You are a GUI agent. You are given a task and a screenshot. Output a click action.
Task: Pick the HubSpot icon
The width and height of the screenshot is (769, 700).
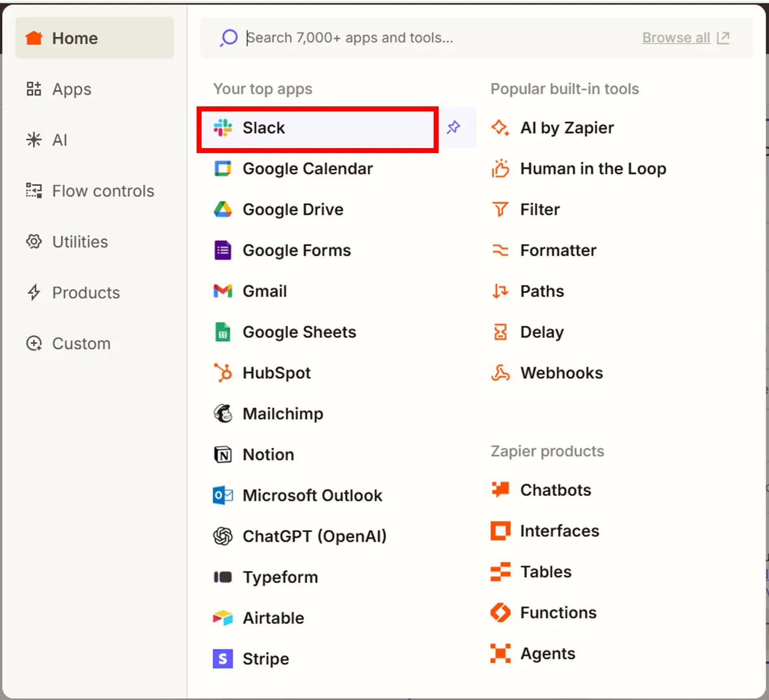click(223, 373)
